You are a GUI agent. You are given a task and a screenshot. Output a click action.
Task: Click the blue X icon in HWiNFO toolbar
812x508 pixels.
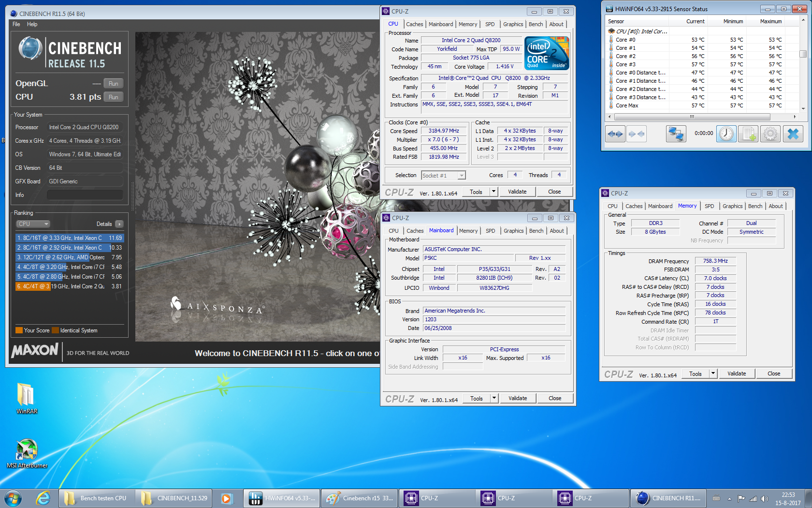793,134
